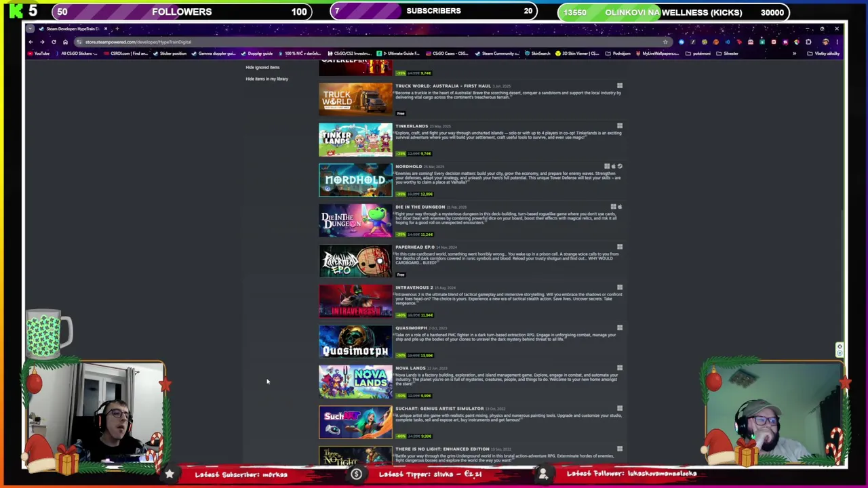The image size is (868, 488).
Task: Click the Windows icon beside SuchArt
Action: coord(619,409)
